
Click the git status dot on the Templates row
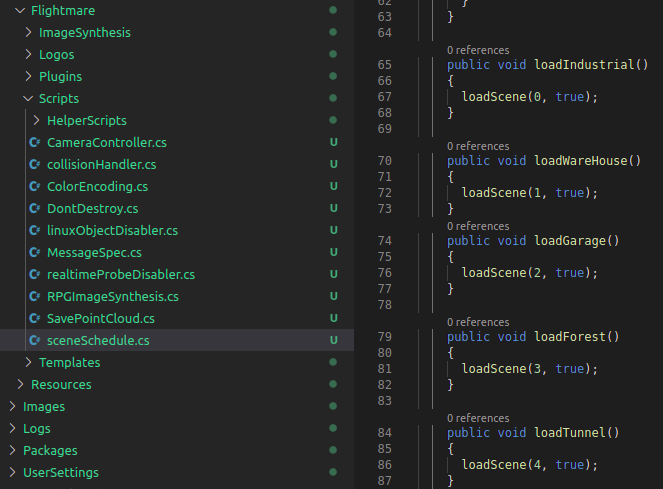click(333, 362)
